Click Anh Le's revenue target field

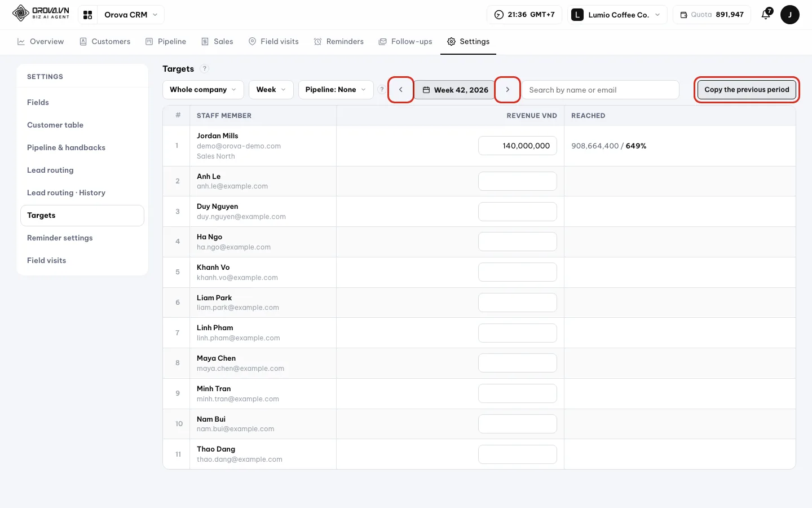pyautogui.click(x=518, y=181)
